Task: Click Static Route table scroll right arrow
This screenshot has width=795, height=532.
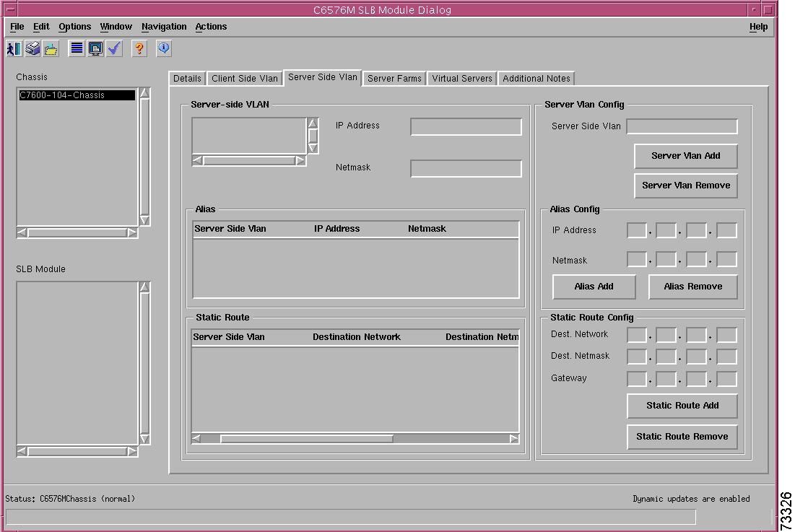Action: coord(514,439)
